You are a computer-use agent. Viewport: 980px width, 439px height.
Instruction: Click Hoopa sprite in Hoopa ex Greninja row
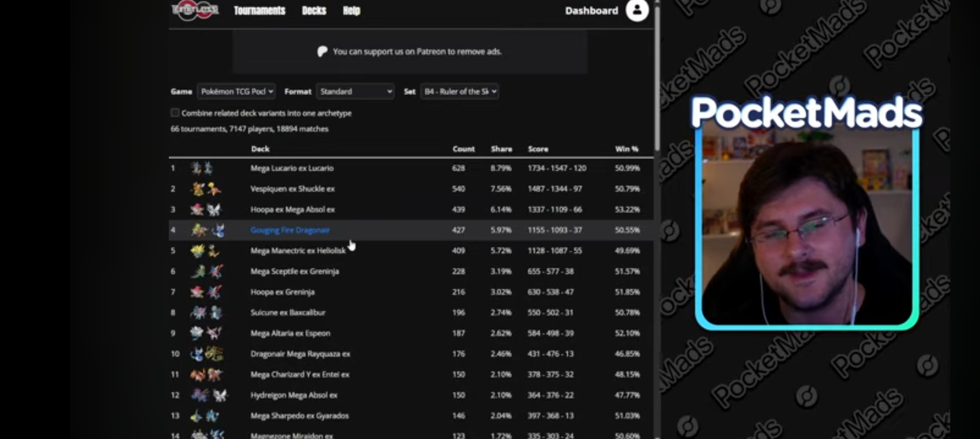coord(197,292)
